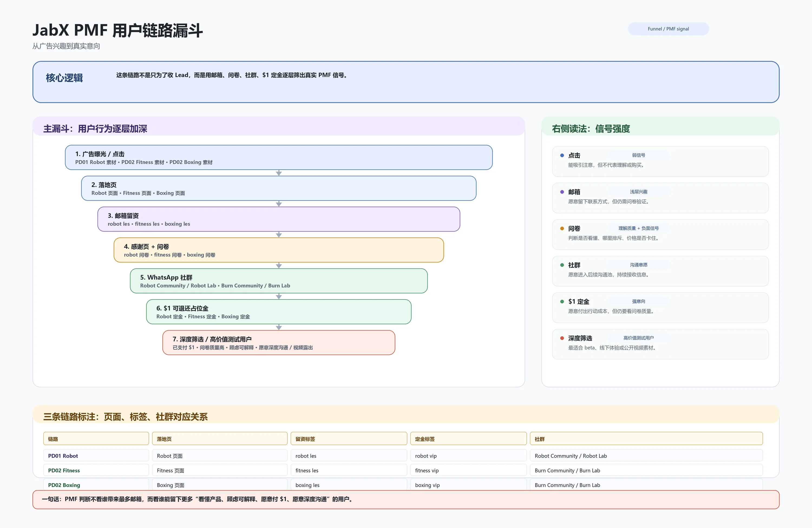The width and height of the screenshot is (812, 528).
Task: Click the 右侧读法：信号强度 header
Action: point(660,126)
